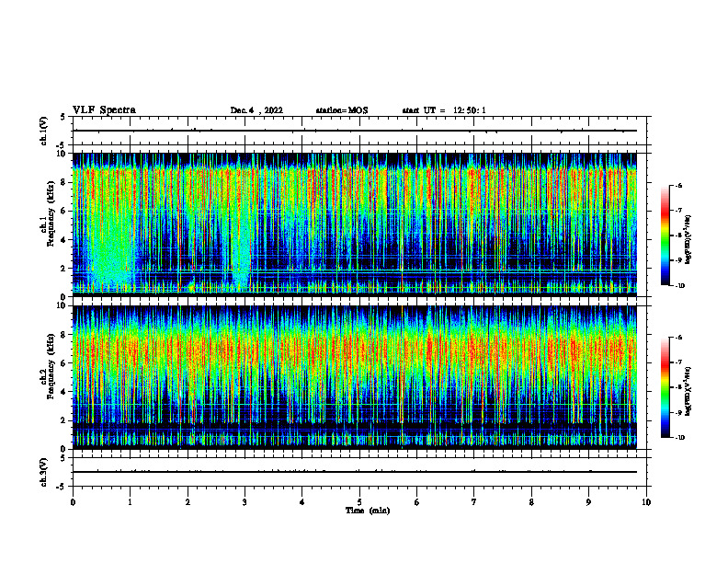The height and width of the screenshot is (563, 728).
Task: Click the "ch.1(V)" axis label
Action: (x=44, y=131)
